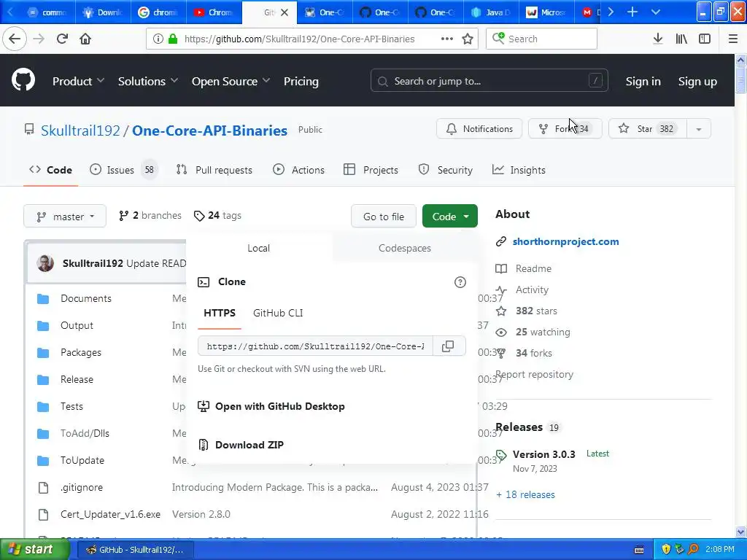Open Cert_Updater_v1.6.exe file
747x560 pixels.
[x=110, y=515]
